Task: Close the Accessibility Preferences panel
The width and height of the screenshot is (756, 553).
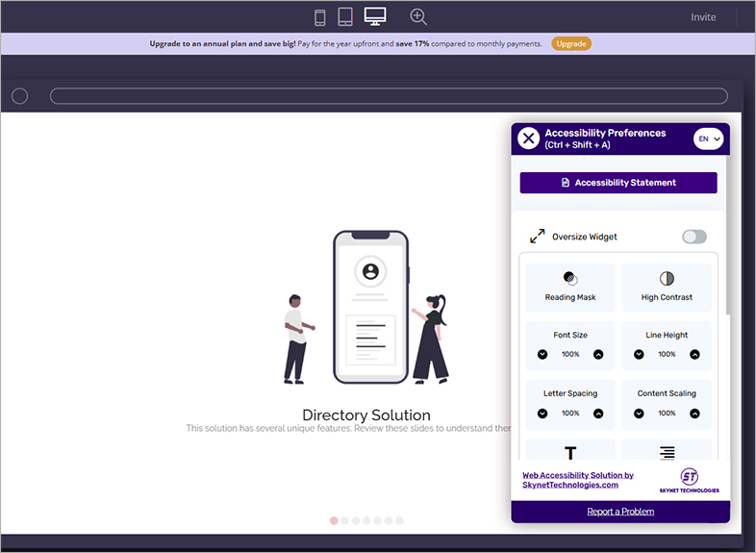Action: point(528,138)
